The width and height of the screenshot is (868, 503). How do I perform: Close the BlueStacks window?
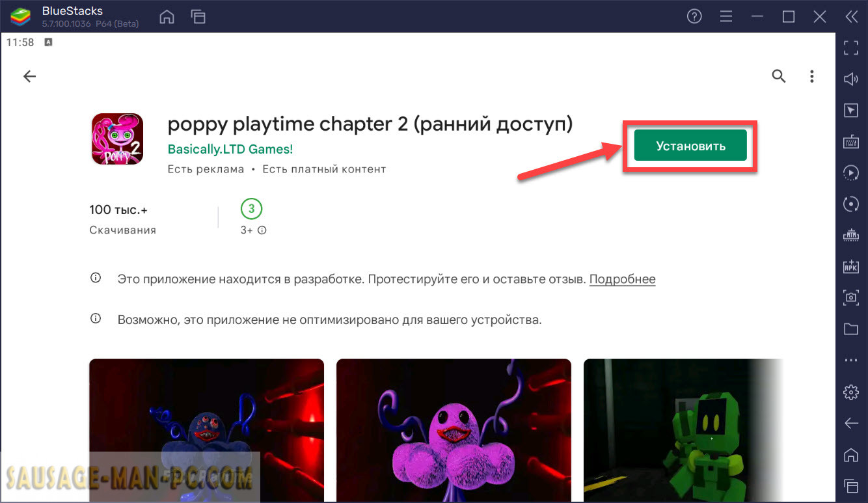[820, 17]
